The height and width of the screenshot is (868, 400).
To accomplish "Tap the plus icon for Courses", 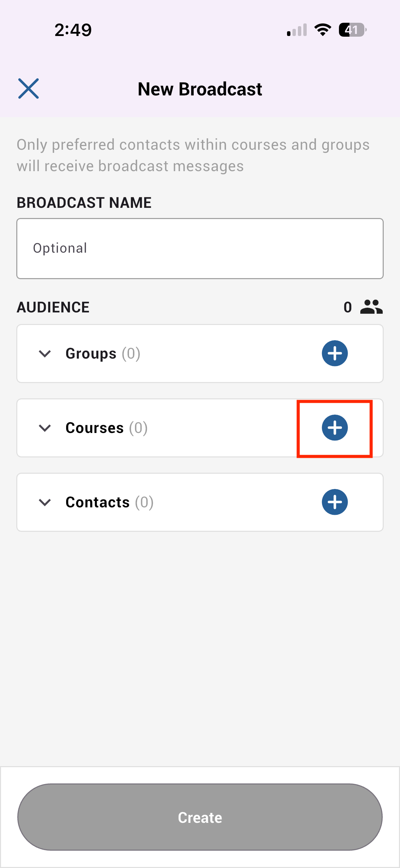I will (x=335, y=428).
